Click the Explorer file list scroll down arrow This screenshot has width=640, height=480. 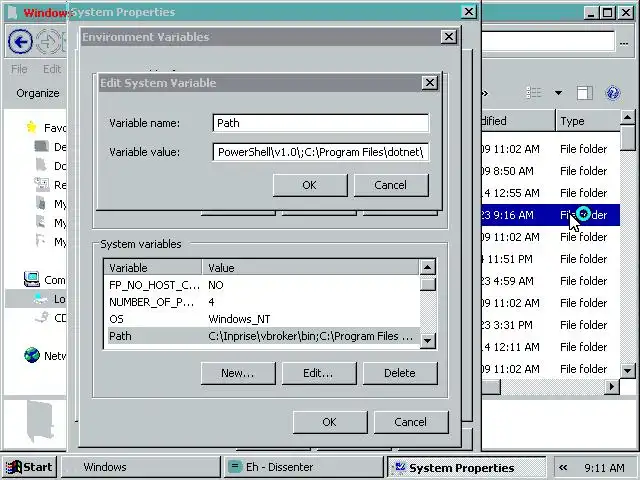(x=627, y=371)
